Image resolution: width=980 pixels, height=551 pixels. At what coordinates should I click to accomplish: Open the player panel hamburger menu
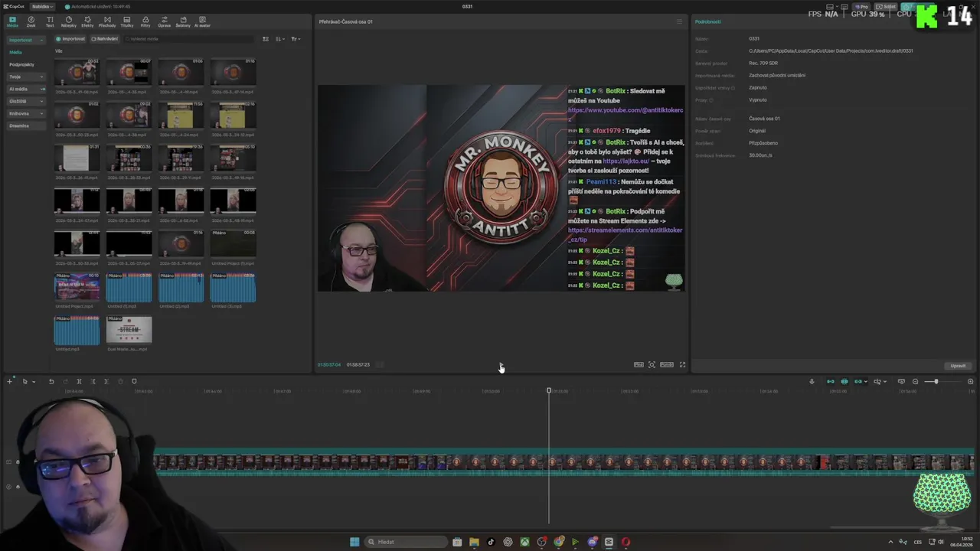click(679, 21)
